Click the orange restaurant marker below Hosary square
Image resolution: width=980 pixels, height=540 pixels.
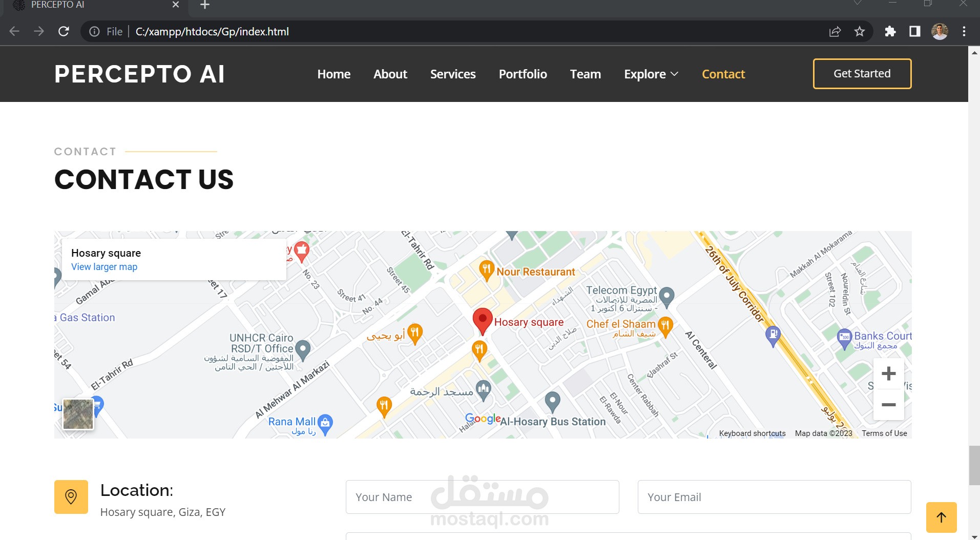[x=479, y=351]
